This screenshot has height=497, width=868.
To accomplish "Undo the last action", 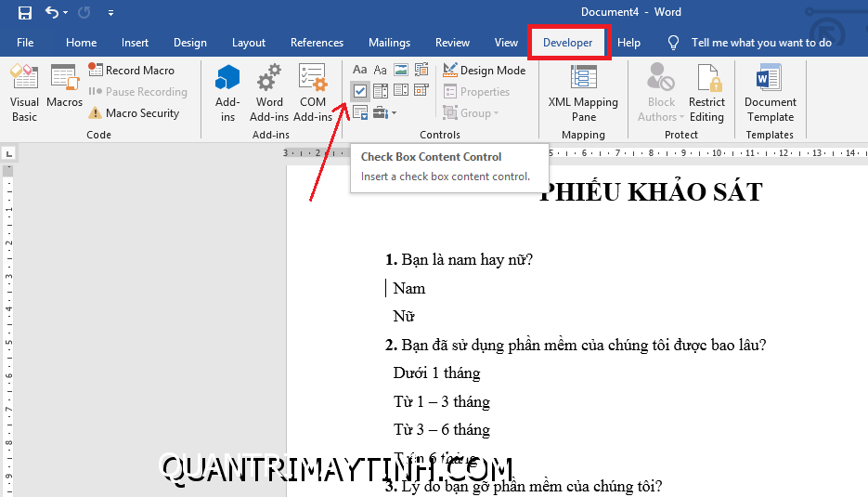I will tap(51, 12).
